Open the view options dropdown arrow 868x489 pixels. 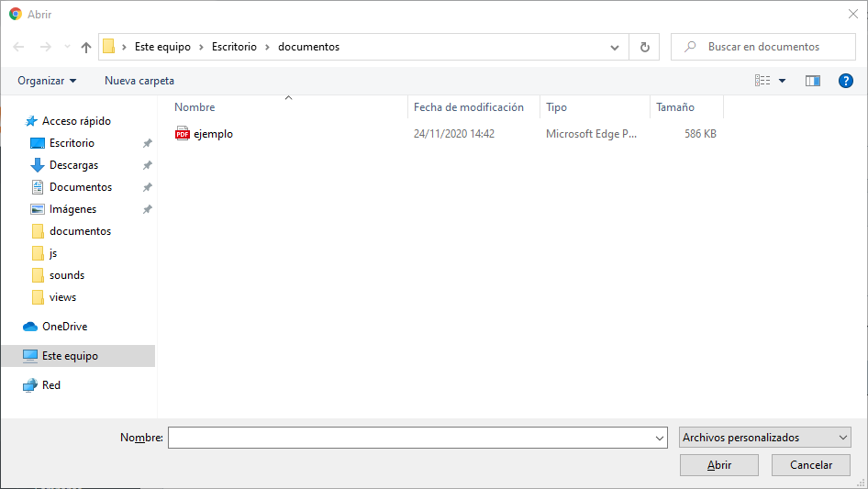(783, 81)
